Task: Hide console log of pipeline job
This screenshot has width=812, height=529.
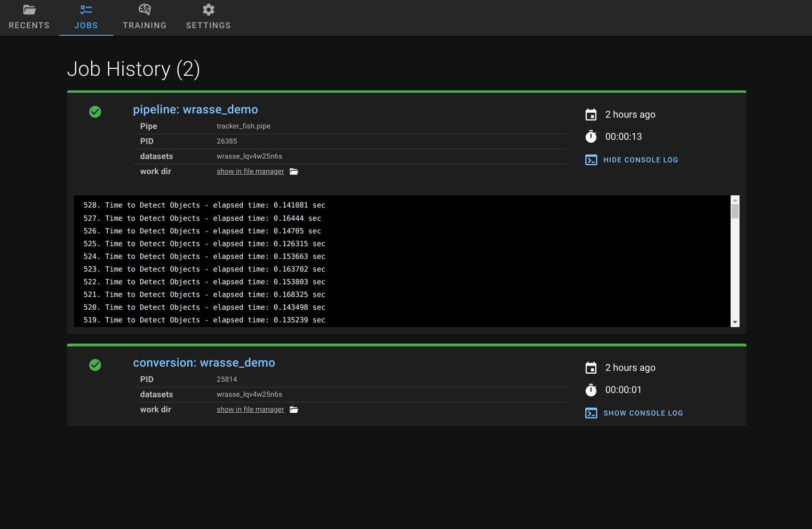Action: click(641, 160)
